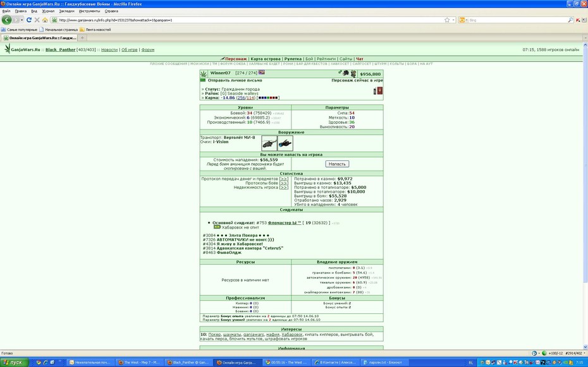The height and width of the screenshot is (367, 588).
Task: Click the soldier character icon
Action: click(353, 74)
